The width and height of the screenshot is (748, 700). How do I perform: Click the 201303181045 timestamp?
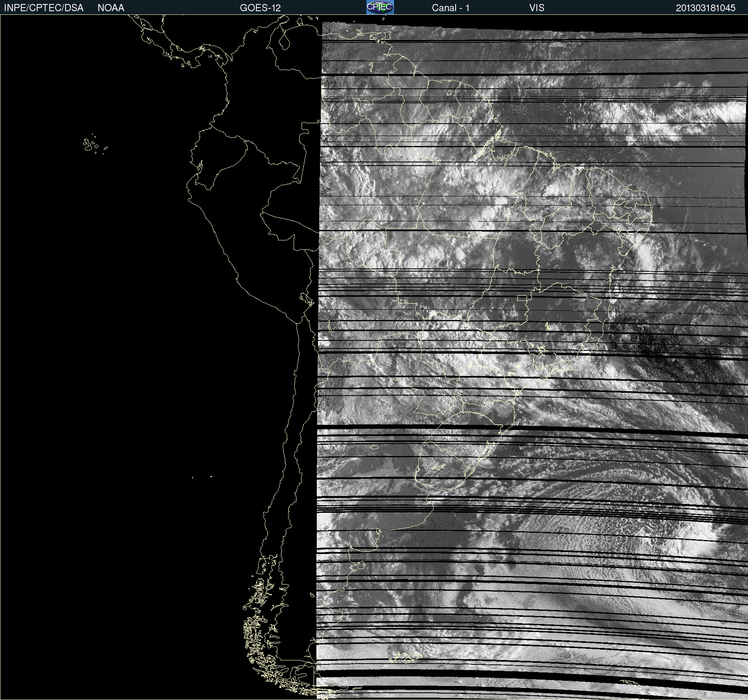(706, 8)
